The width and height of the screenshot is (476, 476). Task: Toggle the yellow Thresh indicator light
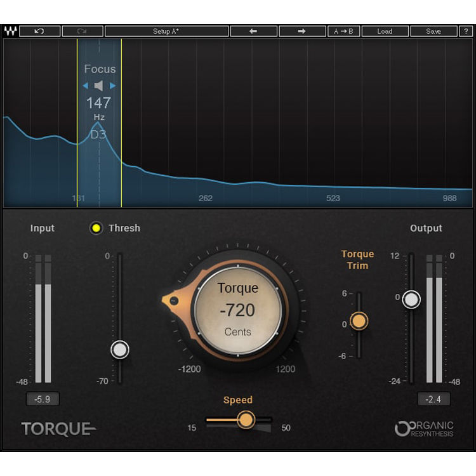pos(96,228)
